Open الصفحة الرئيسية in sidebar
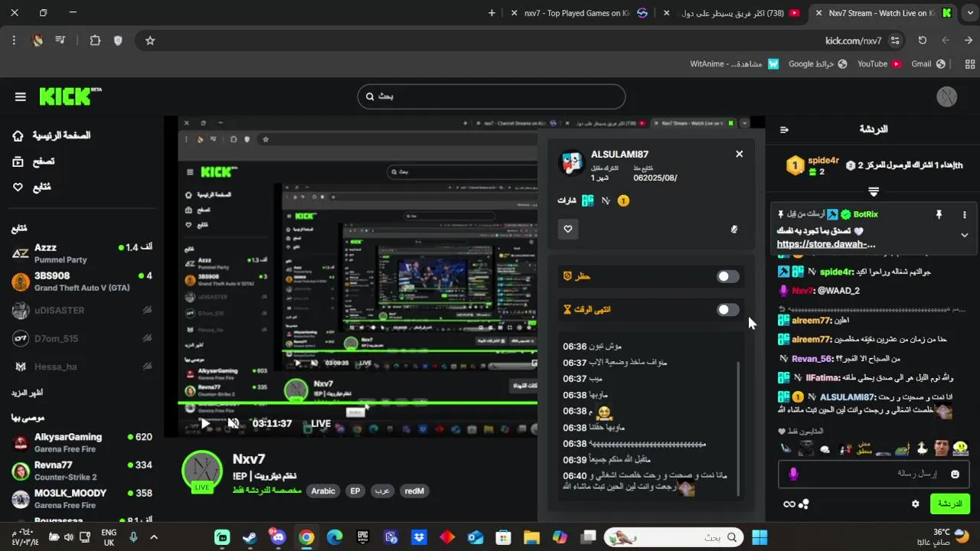980x551 pixels. 51,135
